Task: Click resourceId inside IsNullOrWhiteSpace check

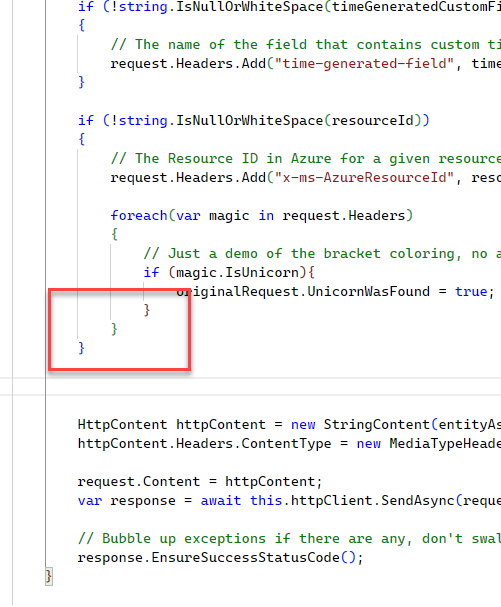Action: pos(372,120)
